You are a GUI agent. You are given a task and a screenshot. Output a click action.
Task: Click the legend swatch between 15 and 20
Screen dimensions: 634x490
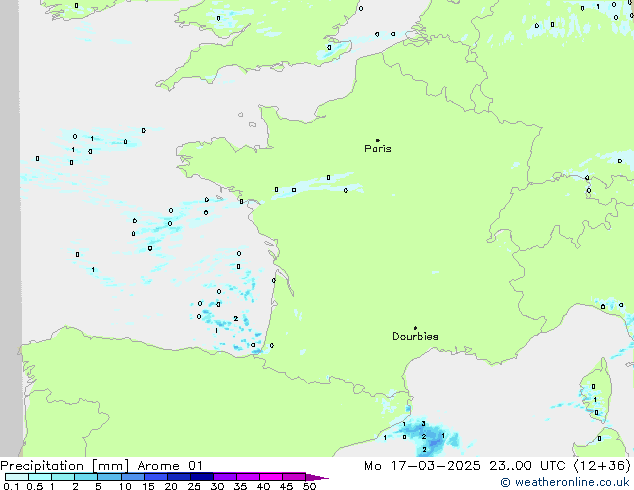click(156, 477)
